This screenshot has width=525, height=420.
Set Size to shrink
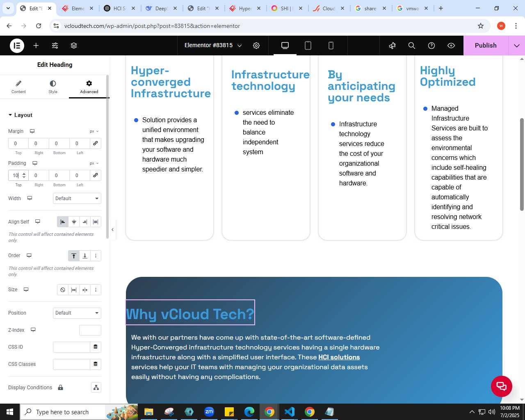point(85,290)
